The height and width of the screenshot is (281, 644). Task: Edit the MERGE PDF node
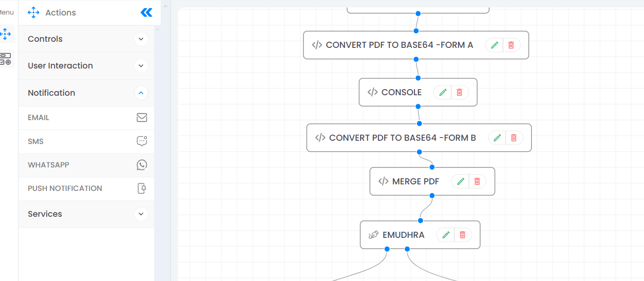point(460,182)
